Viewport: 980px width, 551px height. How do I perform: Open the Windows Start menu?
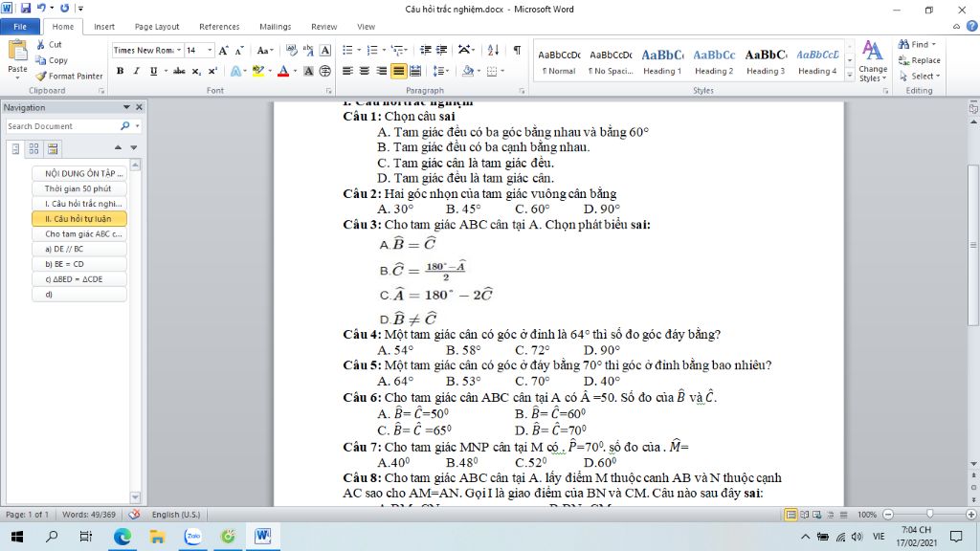point(17,536)
